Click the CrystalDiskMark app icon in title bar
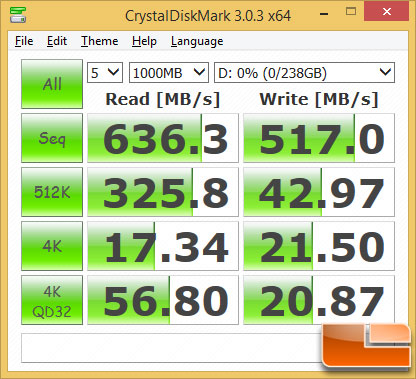Viewport: 416px width, 379px height. 18,14
